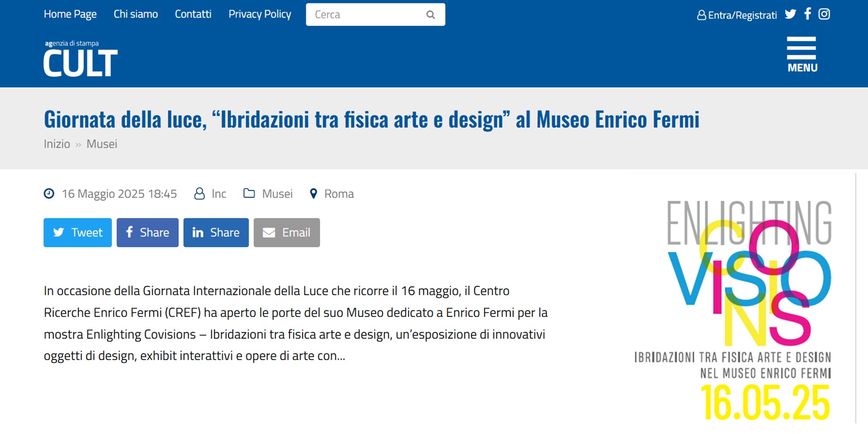Viewport: 868px width, 434px height.
Task: Click the CULT agency logo
Action: point(80,59)
